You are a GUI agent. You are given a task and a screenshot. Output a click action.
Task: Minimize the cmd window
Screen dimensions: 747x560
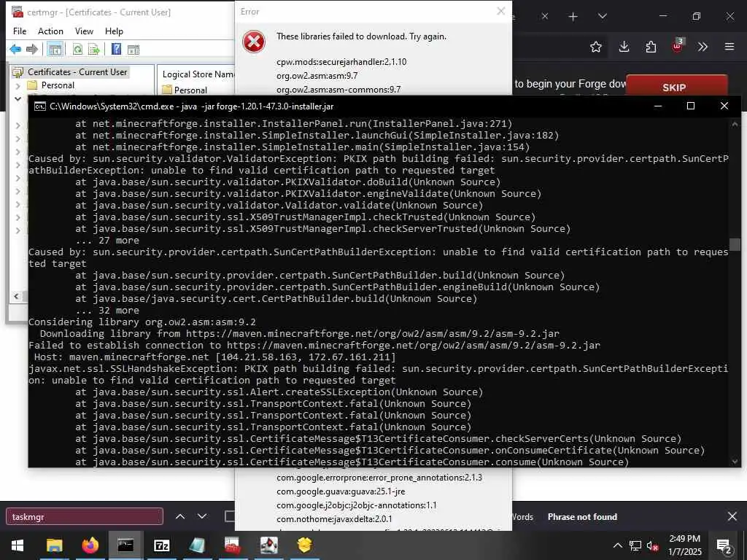(x=659, y=106)
